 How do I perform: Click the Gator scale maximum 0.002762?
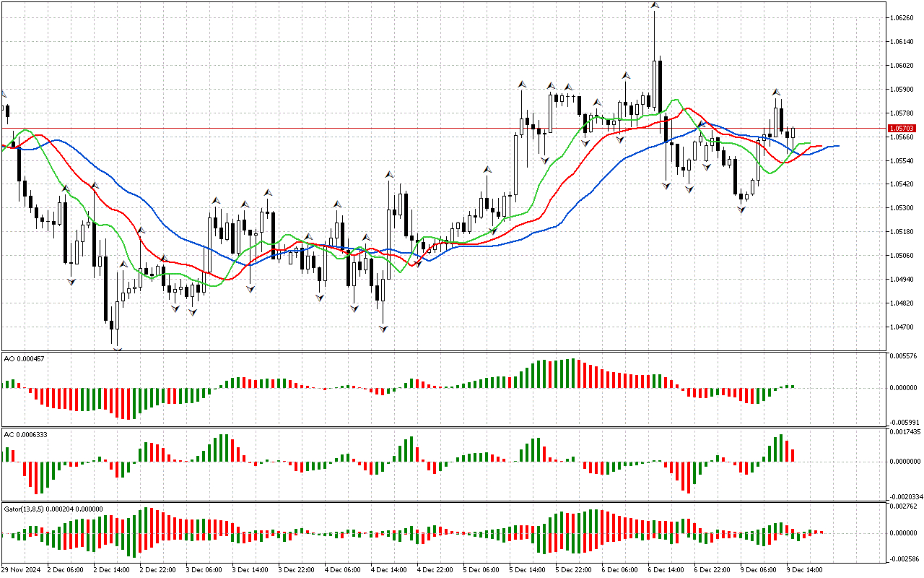click(x=905, y=506)
